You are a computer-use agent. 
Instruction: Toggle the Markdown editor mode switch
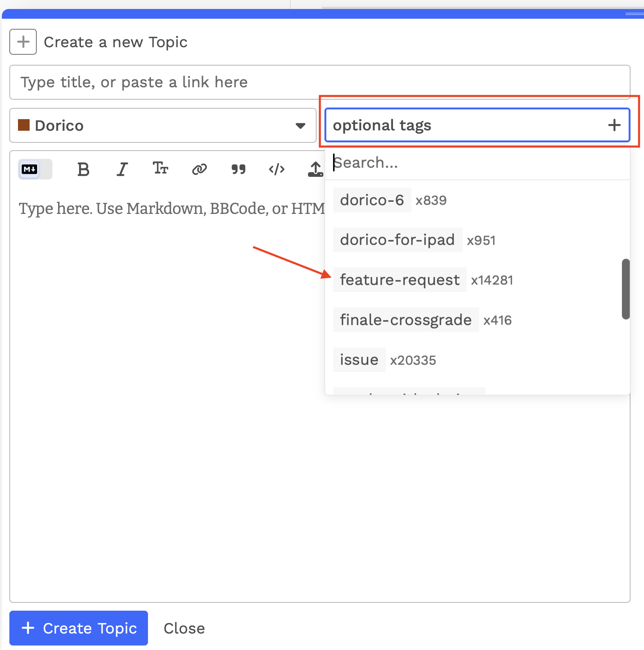35,169
